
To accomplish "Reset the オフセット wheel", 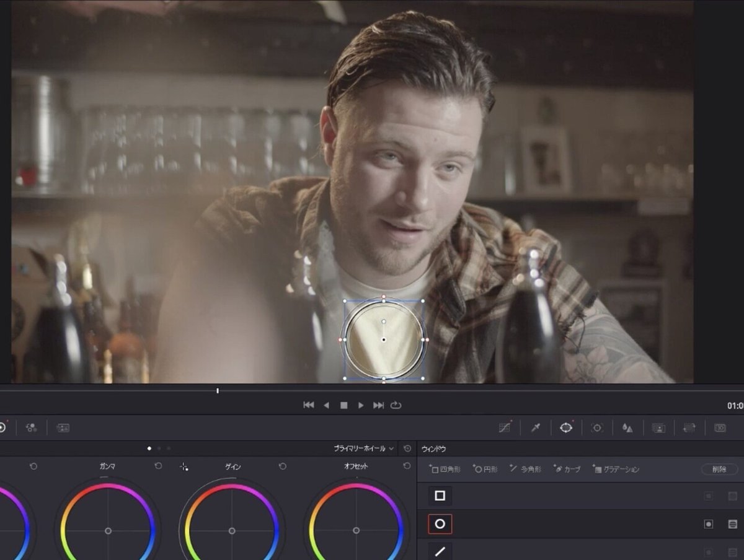I will (407, 466).
